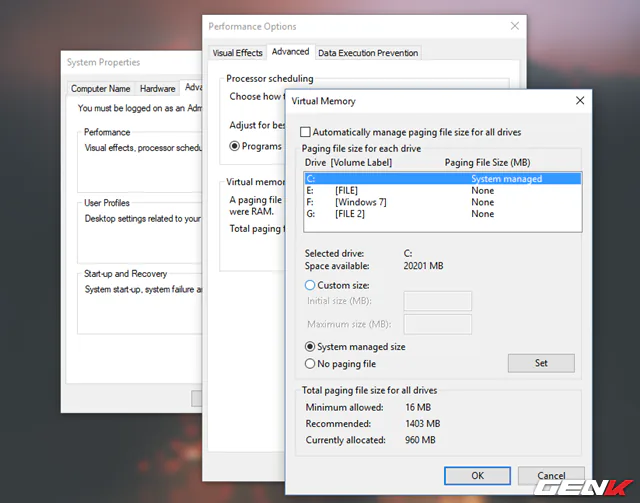Select drive E: [FILE] row
The height and width of the screenshot is (503, 640).
coord(443,191)
